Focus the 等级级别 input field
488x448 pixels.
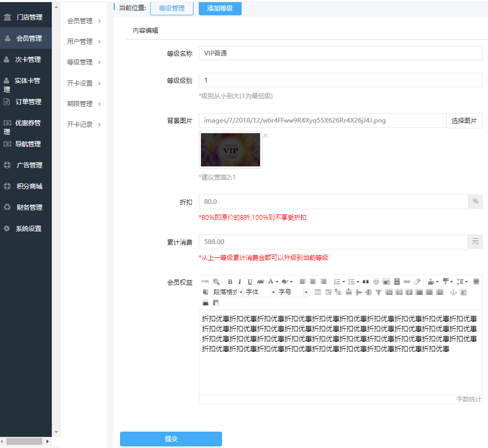[340, 80]
